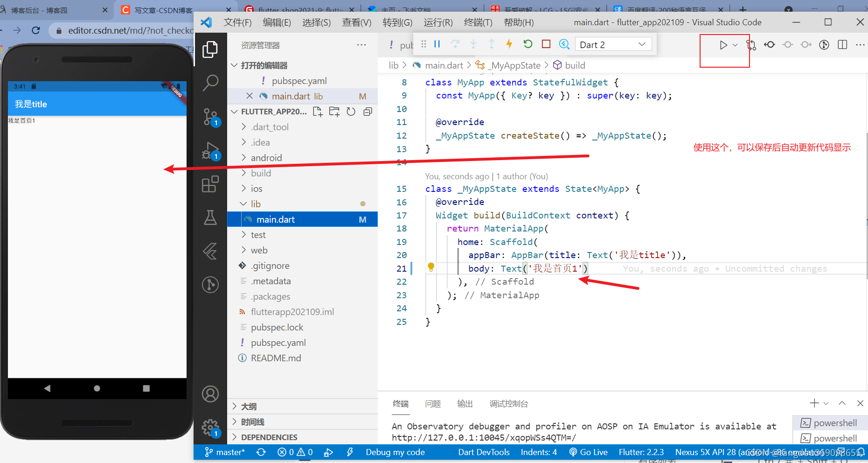Open the Manage settings gear
The image size is (868, 463).
(210, 427)
